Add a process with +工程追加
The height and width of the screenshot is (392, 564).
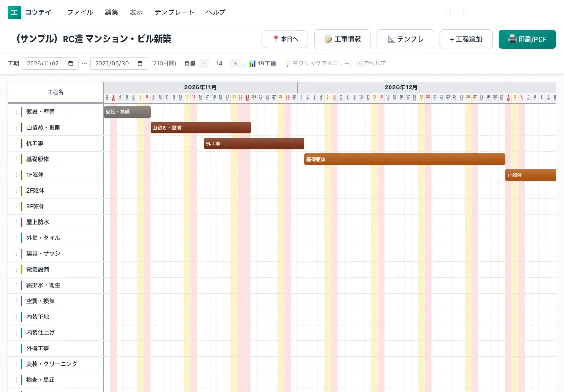[x=466, y=39]
